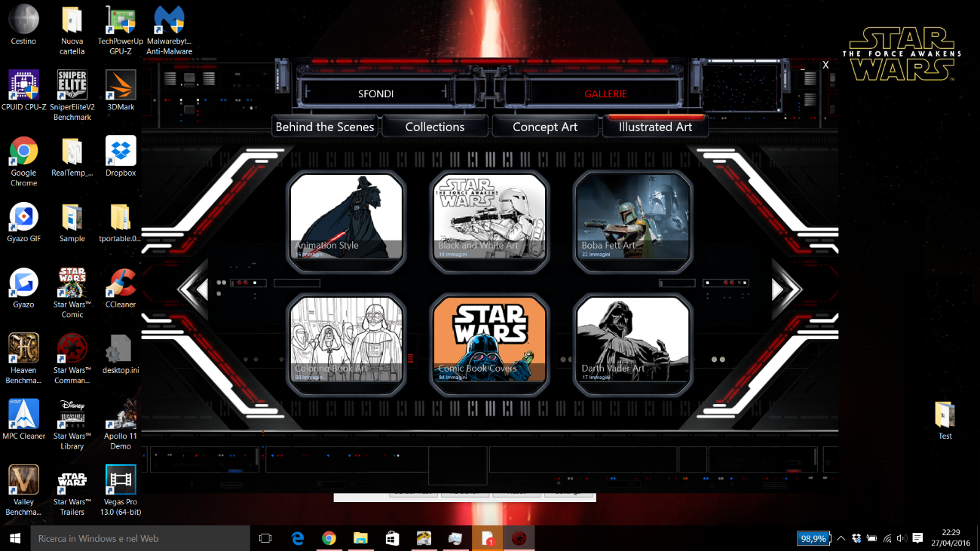Open Dropbox tray icon
The image size is (980, 551).
[x=856, y=538]
